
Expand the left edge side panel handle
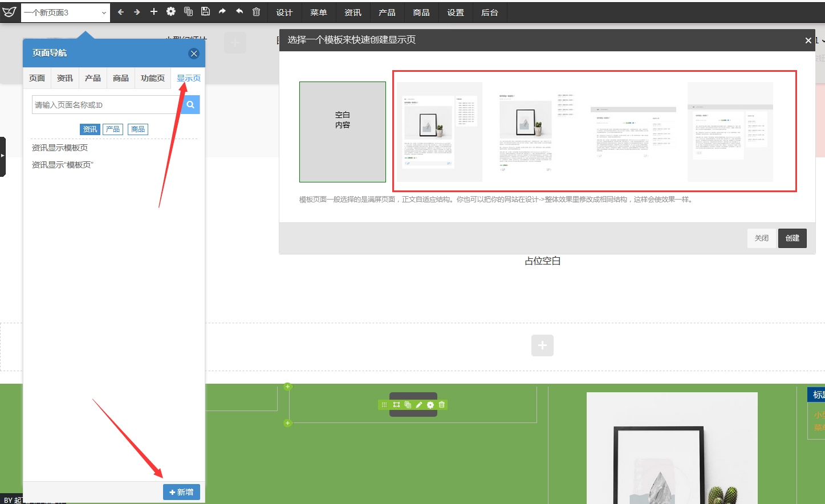pyautogui.click(x=3, y=156)
